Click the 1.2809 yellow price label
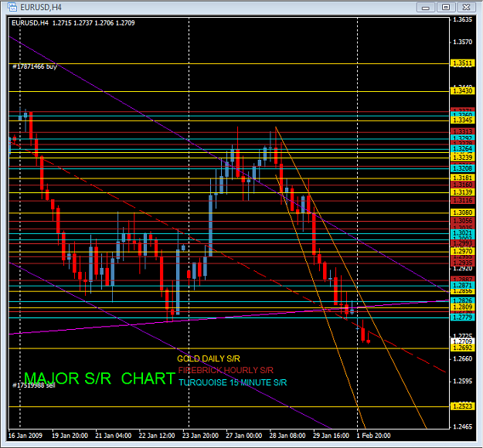Screen dimensions: 483x448 click(462, 307)
